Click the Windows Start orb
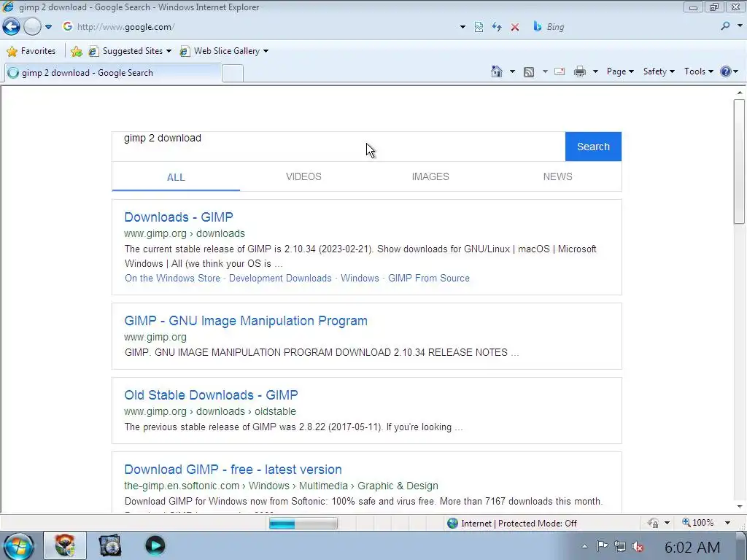 (18, 546)
